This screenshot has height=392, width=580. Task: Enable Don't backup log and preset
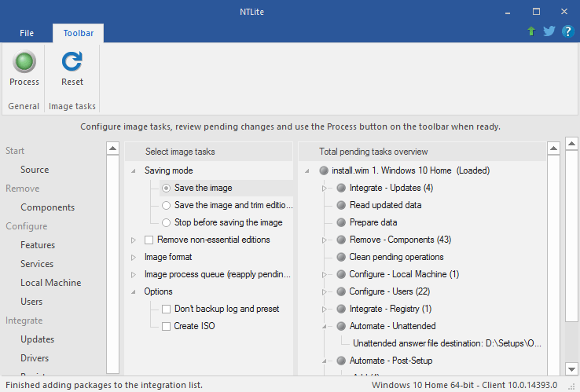coord(166,310)
